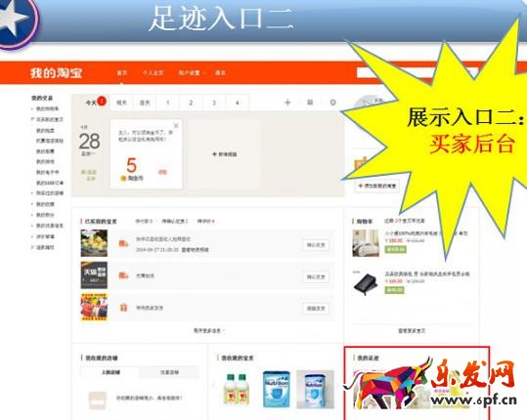527x420 pixels.
Task: Click the plus icon beside the date tabs
Action: pos(287,103)
